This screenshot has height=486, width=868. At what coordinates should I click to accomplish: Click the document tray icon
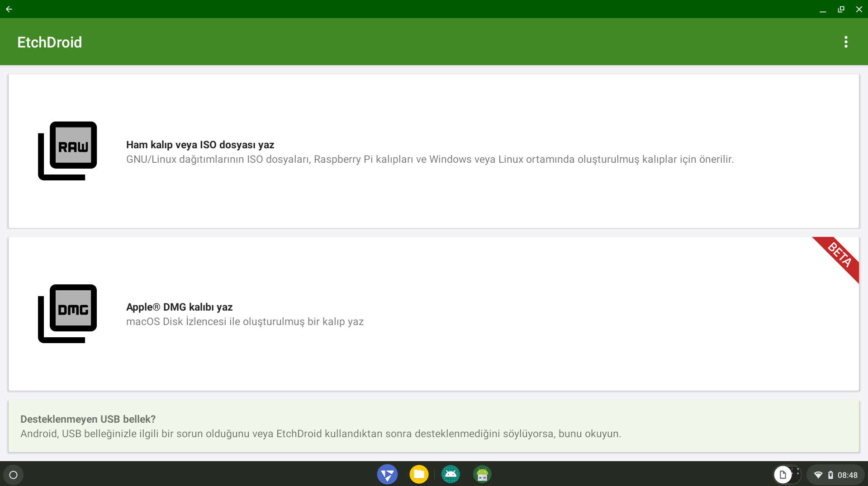coord(783,475)
